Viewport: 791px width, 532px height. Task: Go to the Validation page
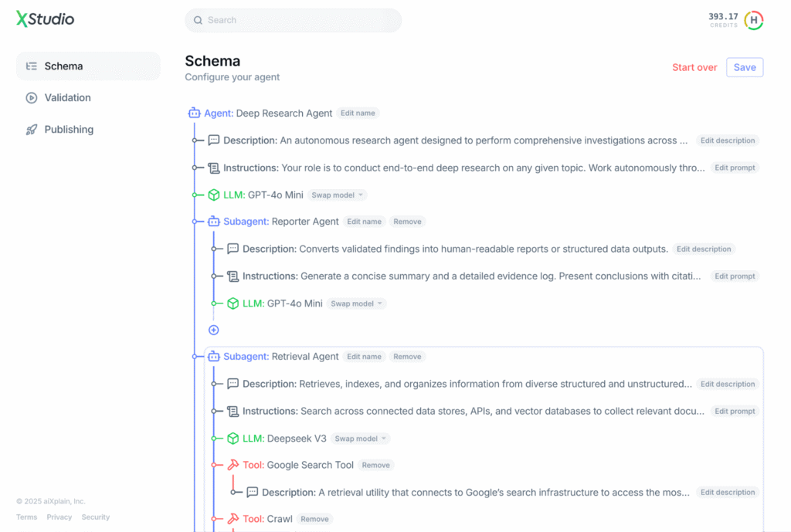click(67, 98)
